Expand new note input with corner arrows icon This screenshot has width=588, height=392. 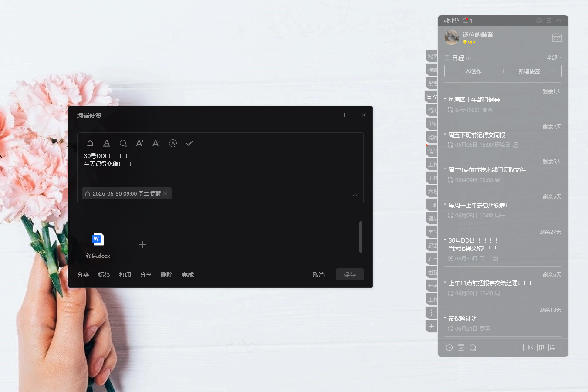tap(554, 71)
